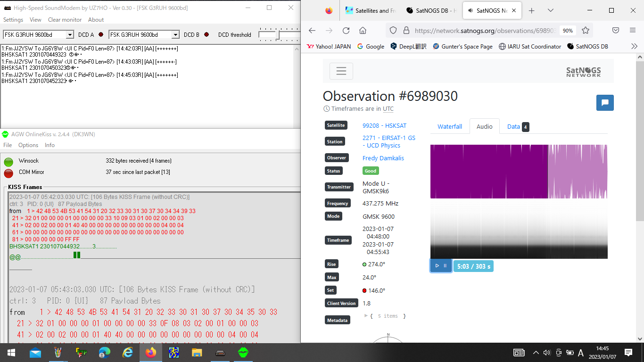Click the SatNOGS Network logo
This screenshot has height=362, width=644.
584,71
